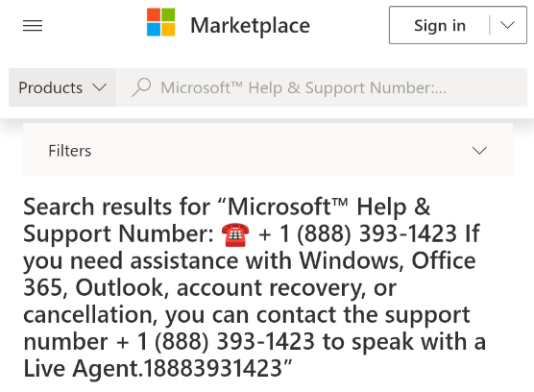Click the "Search results for" heading start
Image resolution: width=534 pixels, height=392 pixels.
117,207
